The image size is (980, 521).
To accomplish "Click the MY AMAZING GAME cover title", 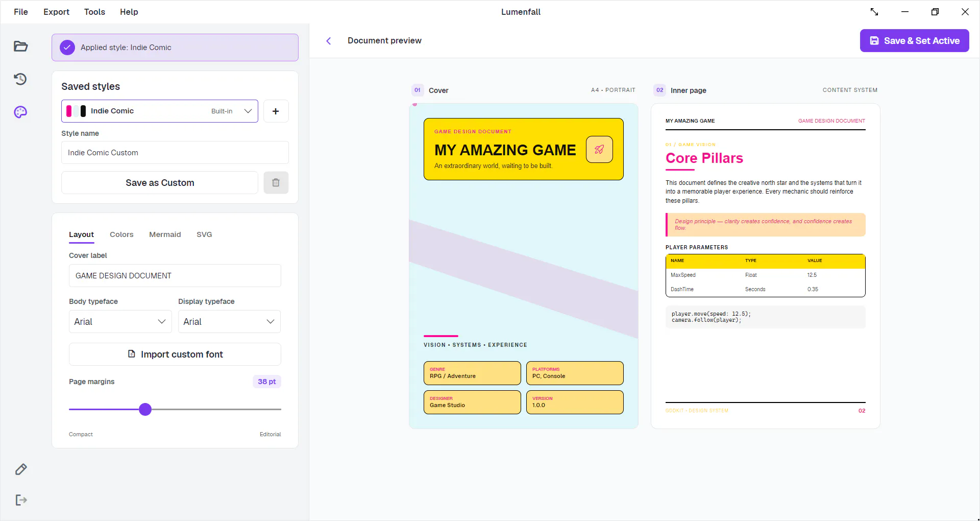I will 505,150.
